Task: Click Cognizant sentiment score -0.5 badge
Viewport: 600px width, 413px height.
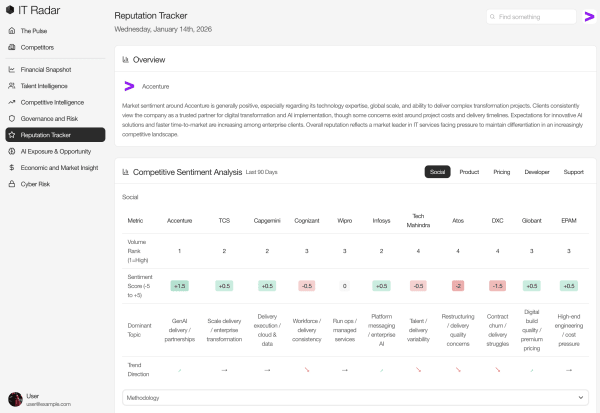Action: 307,286
